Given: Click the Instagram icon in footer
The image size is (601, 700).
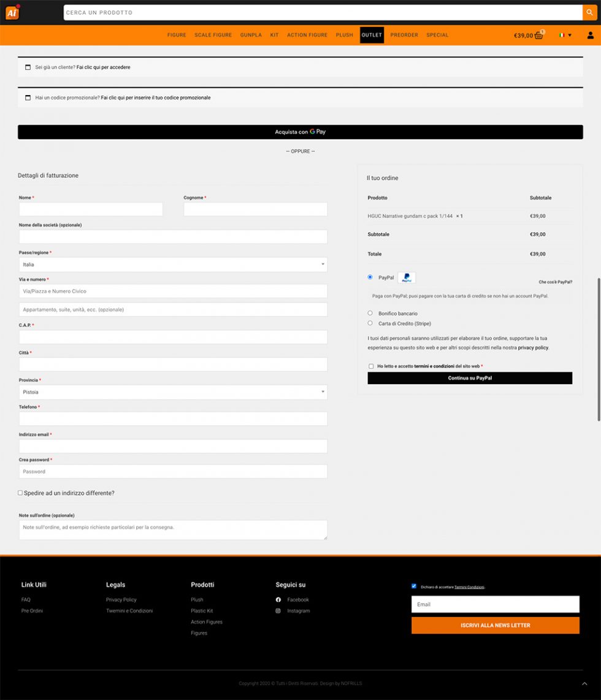Looking at the screenshot, I should 278,611.
